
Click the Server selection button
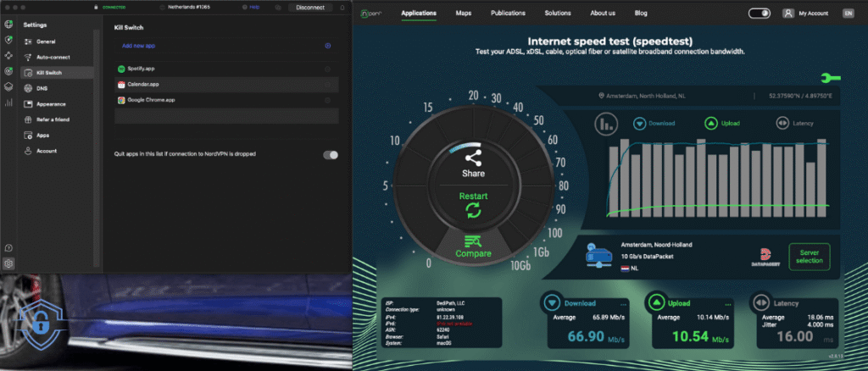[x=810, y=257]
